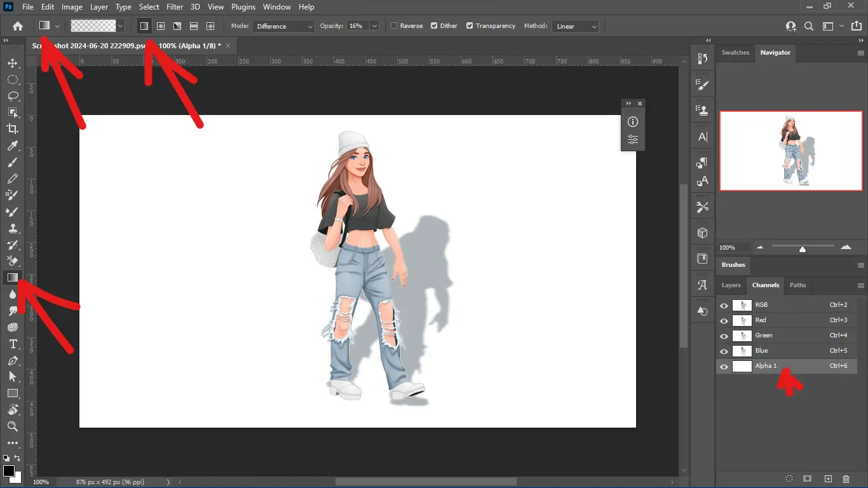Image resolution: width=868 pixels, height=488 pixels.
Task: Delete current channel with trash icon
Action: (846, 478)
